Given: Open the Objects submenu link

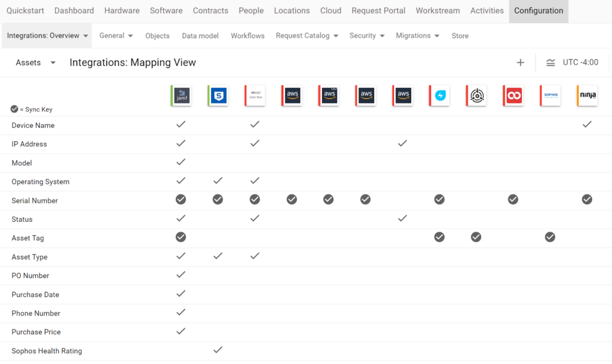Looking at the screenshot, I should (157, 36).
